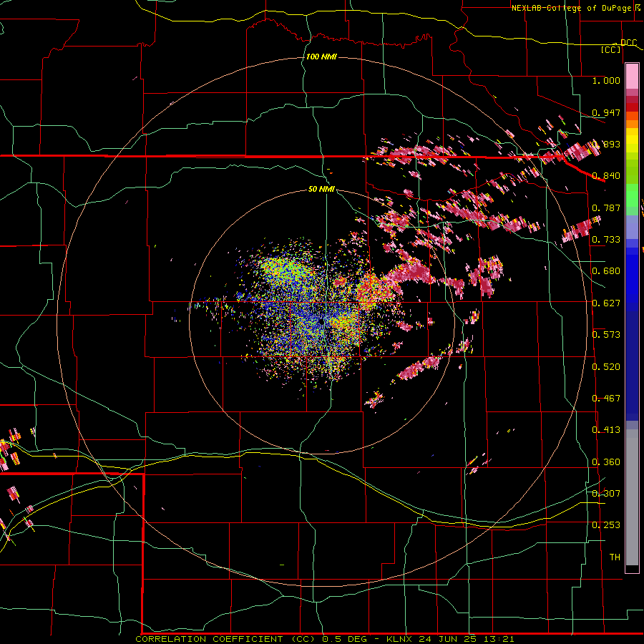Select the 0.893 scale value

point(606,144)
